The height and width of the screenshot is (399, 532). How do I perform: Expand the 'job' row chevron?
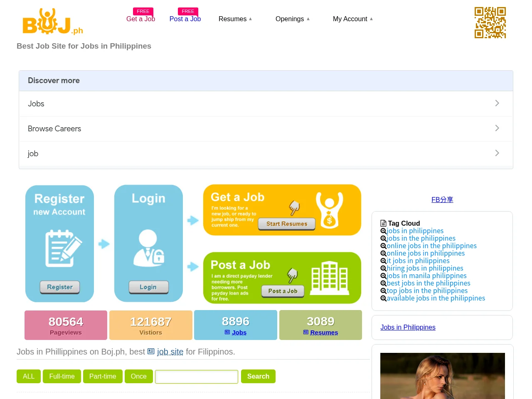(x=497, y=153)
